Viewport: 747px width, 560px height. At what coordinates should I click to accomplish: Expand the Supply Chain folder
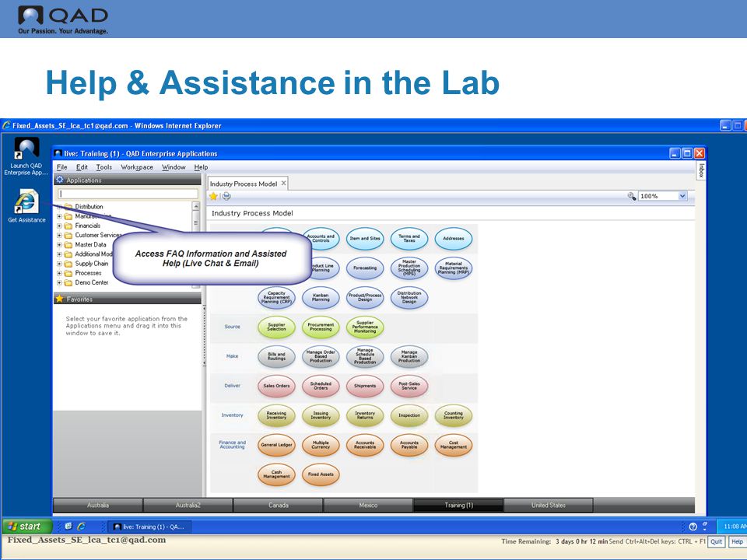[60, 264]
